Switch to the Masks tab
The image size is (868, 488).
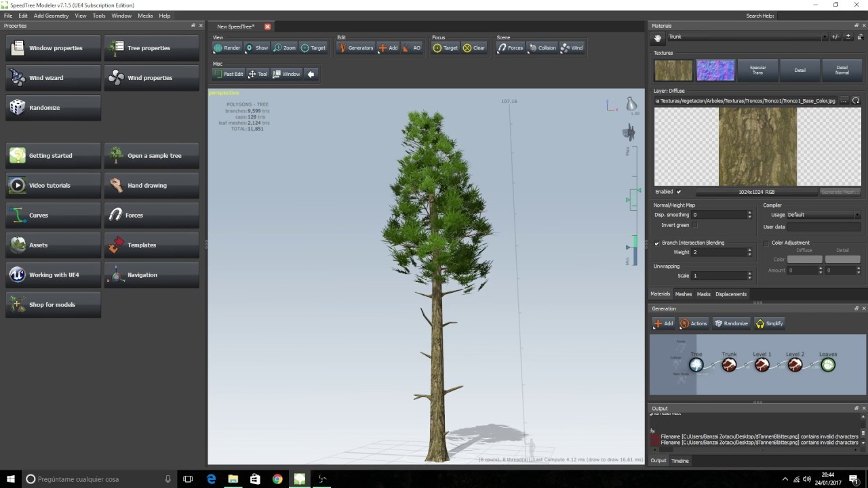[703, 293]
